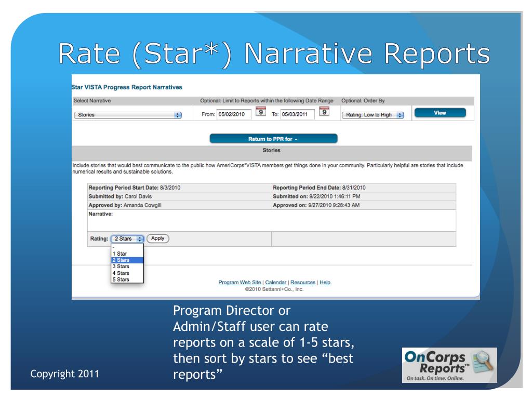Click 'Reporting Period End Date: 8/31/2010' cell
Screen dimensions: 532x399
pyautogui.click(x=364, y=188)
